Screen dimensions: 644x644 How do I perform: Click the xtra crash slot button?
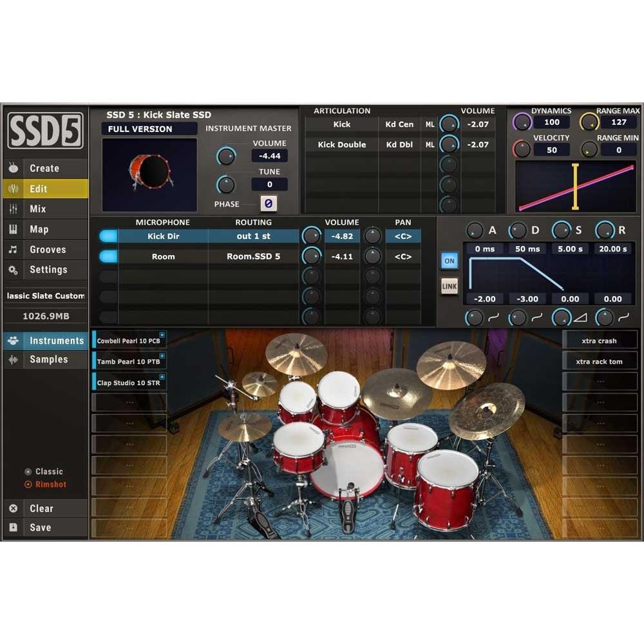click(600, 341)
